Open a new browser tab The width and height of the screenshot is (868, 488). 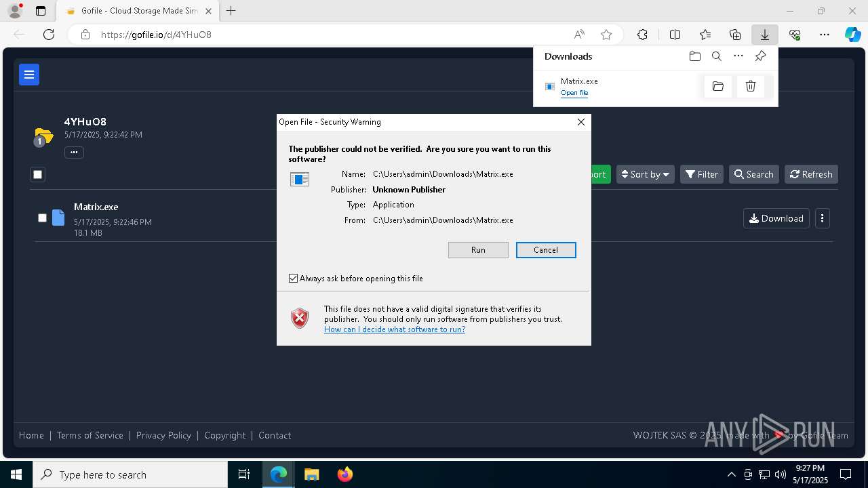coord(231,11)
